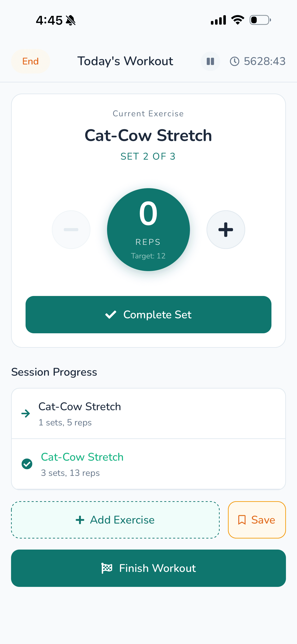This screenshot has width=297, height=644.
Task: Tap the checkmark inside Complete Set button
Action: click(x=110, y=315)
